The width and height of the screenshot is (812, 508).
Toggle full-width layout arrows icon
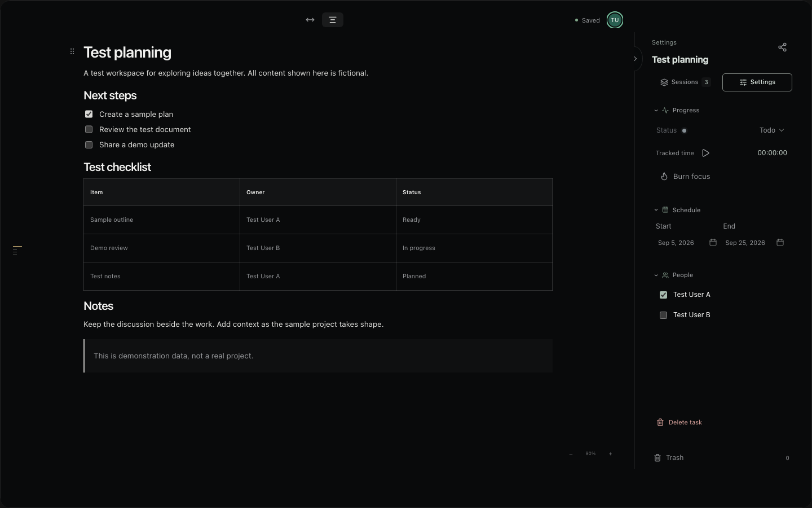coord(310,20)
